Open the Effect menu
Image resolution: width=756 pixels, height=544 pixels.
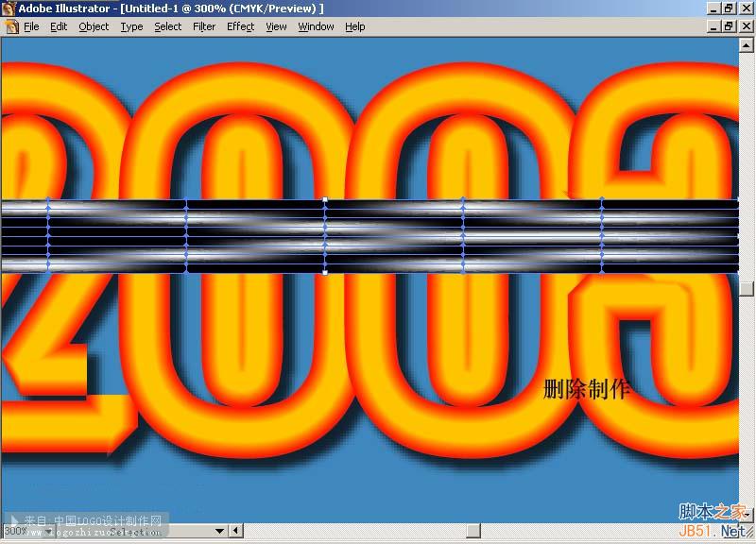click(240, 27)
